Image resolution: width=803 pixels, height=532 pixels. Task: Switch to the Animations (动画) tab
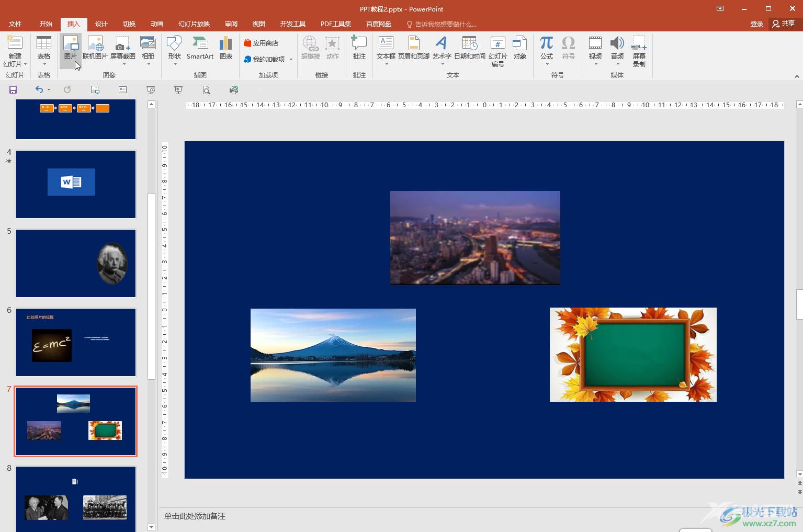tap(157, 24)
